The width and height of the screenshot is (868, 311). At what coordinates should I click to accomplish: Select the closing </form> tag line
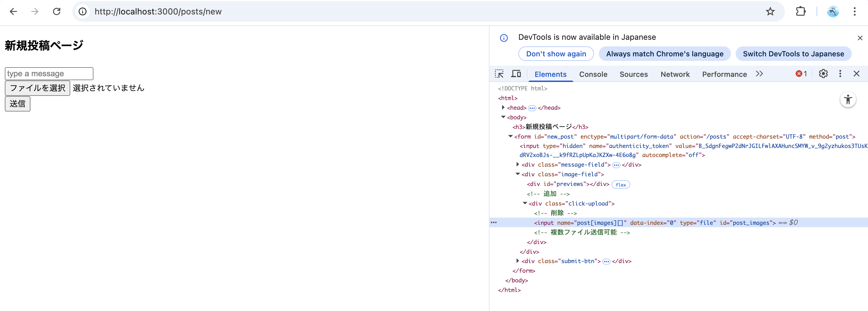click(524, 271)
